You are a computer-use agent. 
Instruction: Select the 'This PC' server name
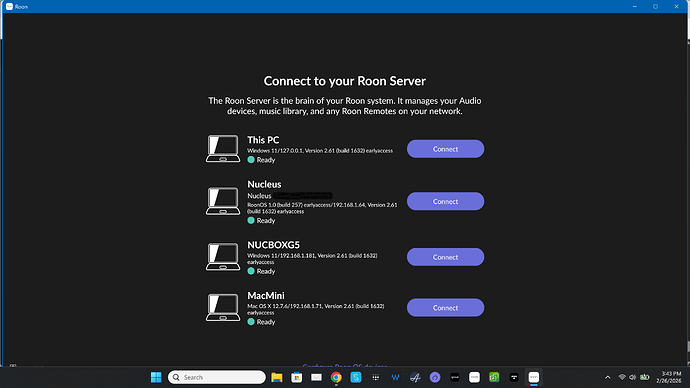coord(263,140)
